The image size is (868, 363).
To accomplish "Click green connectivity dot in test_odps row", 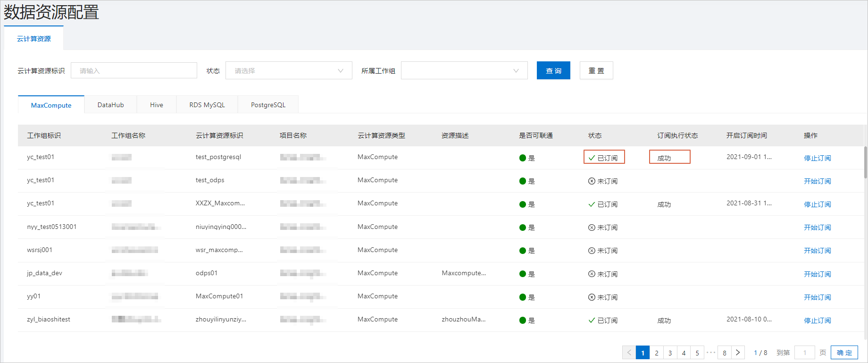I will (x=523, y=181).
